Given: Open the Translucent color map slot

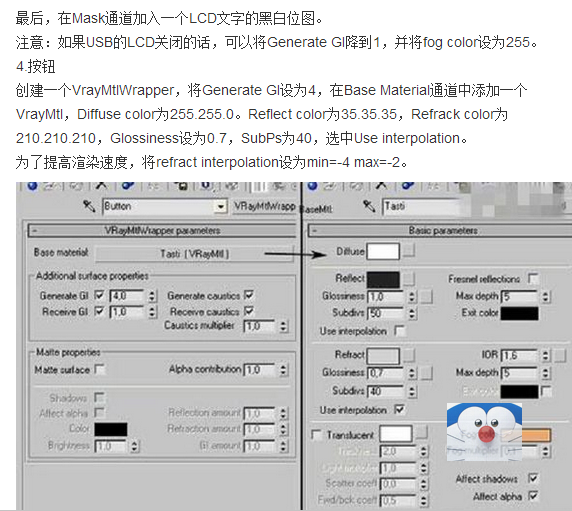Looking at the screenshot, I should click(x=421, y=434).
